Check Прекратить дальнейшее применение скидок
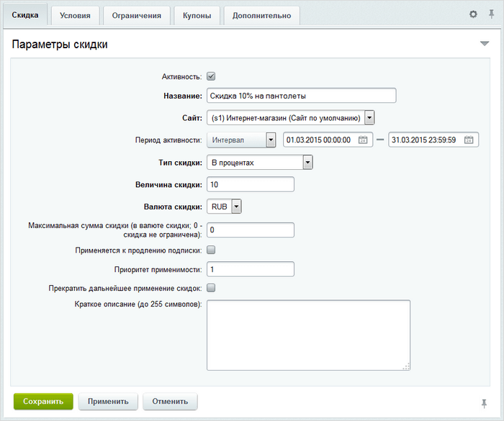Viewport: 504px width, 421px height. point(211,288)
